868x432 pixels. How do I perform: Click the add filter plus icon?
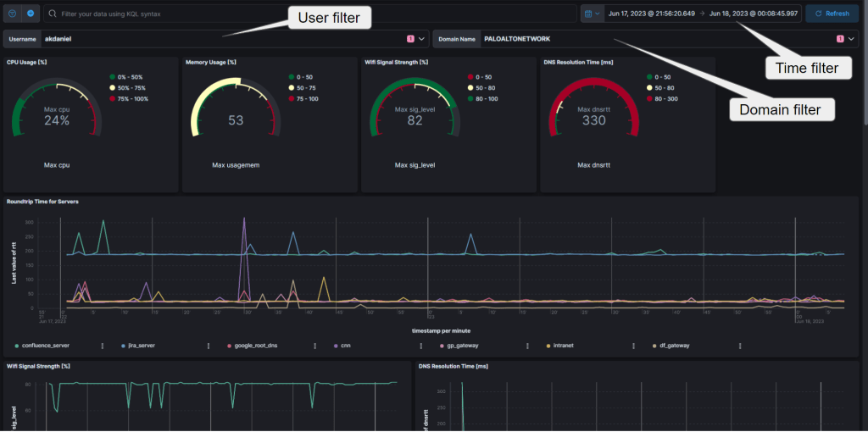pos(31,14)
